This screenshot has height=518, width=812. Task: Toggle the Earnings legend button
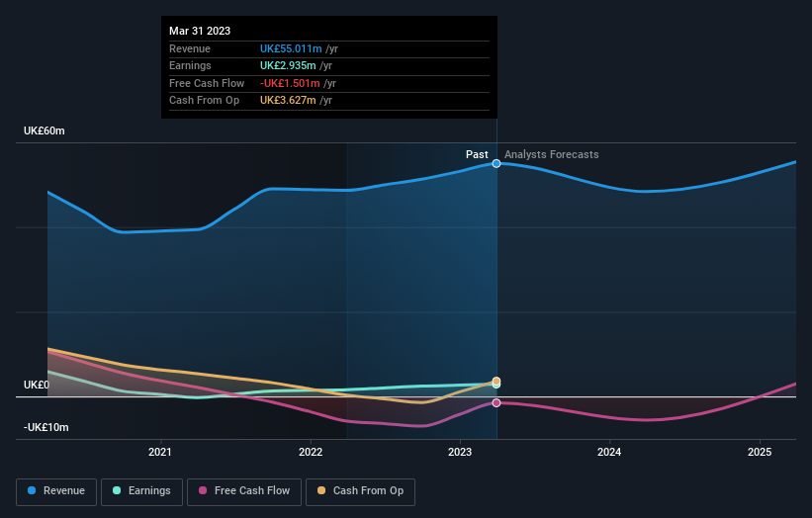coord(141,491)
